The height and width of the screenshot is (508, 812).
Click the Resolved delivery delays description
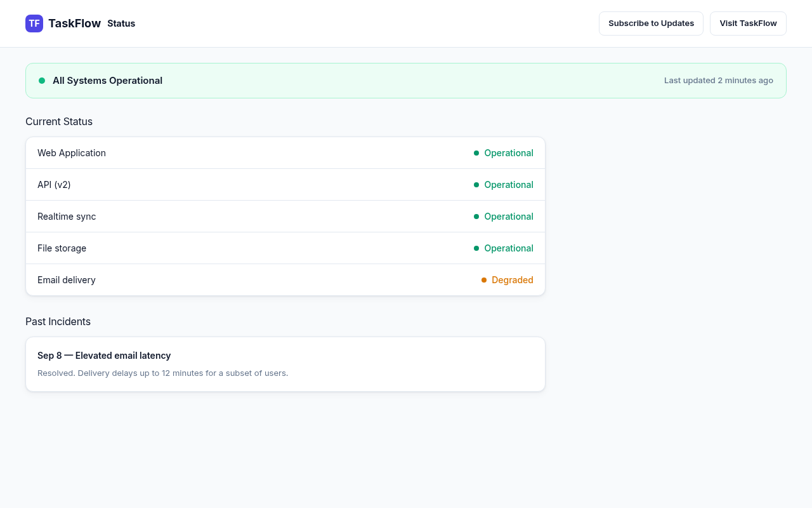click(x=163, y=373)
